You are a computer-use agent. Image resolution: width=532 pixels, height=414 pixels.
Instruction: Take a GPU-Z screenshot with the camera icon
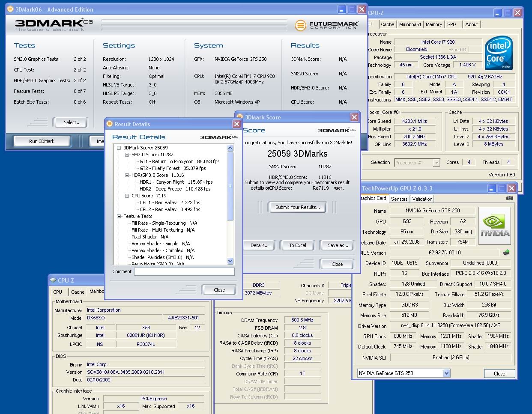point(509,198)
